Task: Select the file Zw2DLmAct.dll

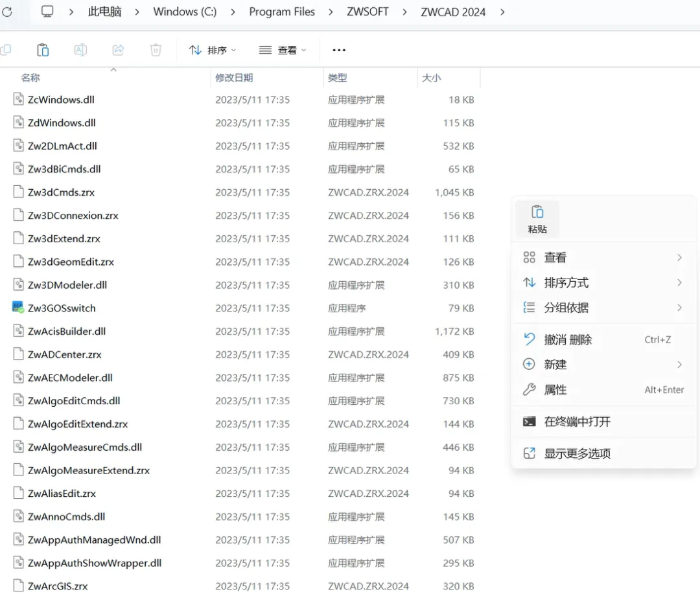Action: tap(62, 146)
